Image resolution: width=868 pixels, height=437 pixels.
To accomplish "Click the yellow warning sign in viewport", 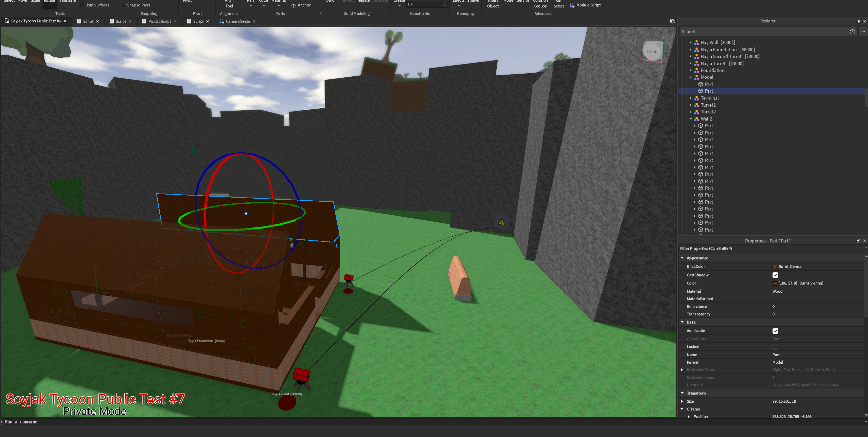I will 501,222.
